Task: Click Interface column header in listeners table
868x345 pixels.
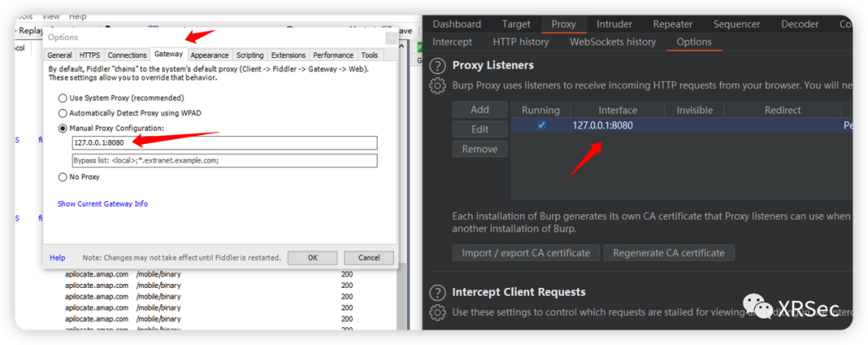Action: [618, 110]
